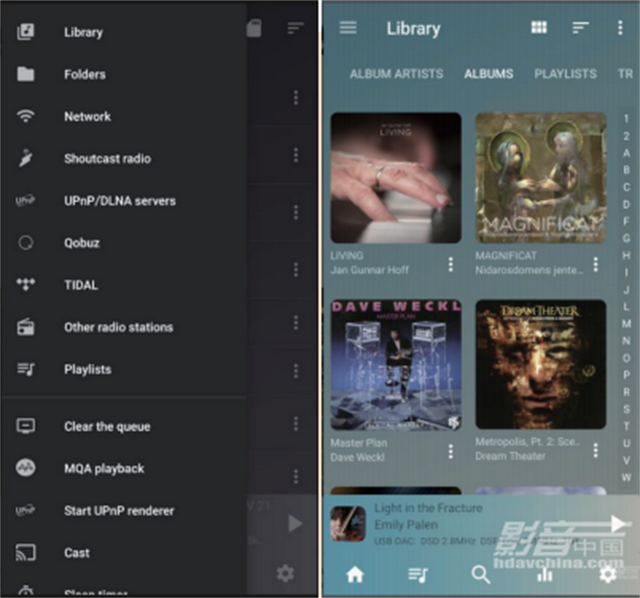Go to Home in bottom navigation
This screenshot has height=598, width=640.
point(355,575)
